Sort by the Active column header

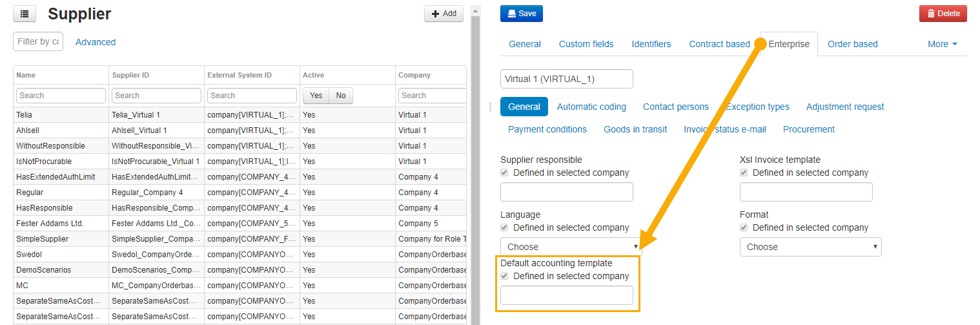[x=347, y=75]
